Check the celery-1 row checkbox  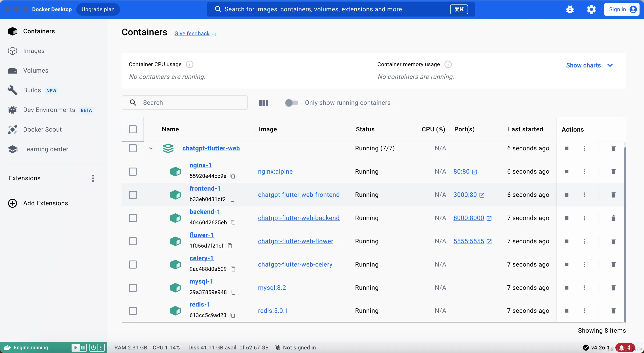click(x=133, y=265)
